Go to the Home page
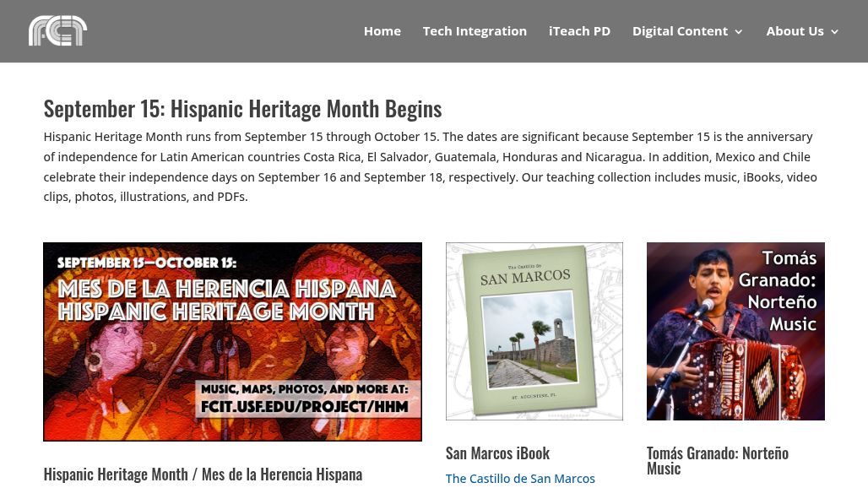 (382, 31)
